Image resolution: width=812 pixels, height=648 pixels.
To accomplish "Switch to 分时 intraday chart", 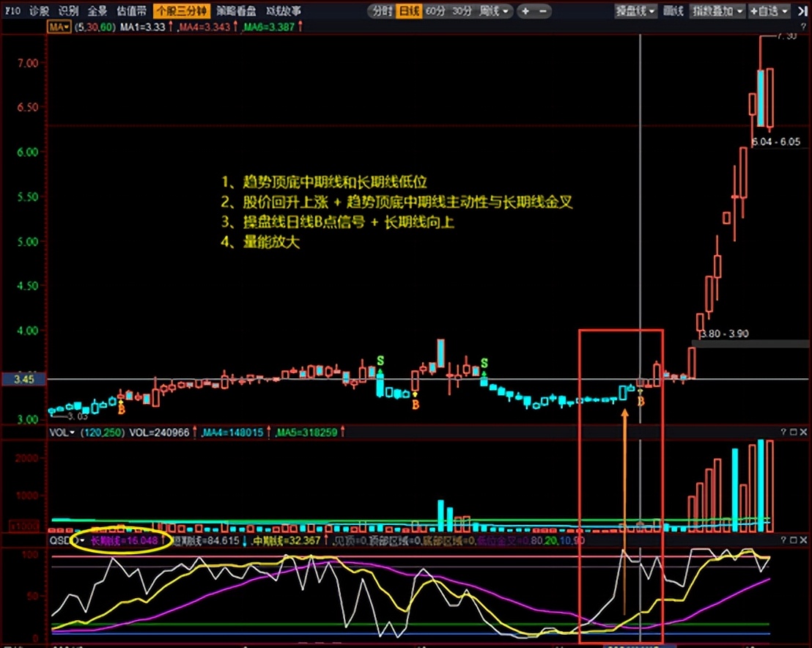I will tap(380, 10).
